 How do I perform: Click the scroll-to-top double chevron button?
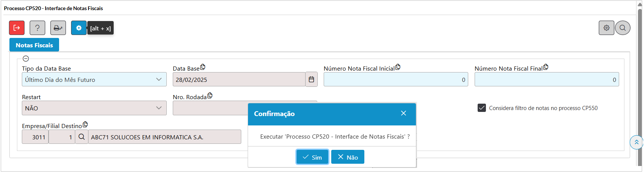(636, 142)
